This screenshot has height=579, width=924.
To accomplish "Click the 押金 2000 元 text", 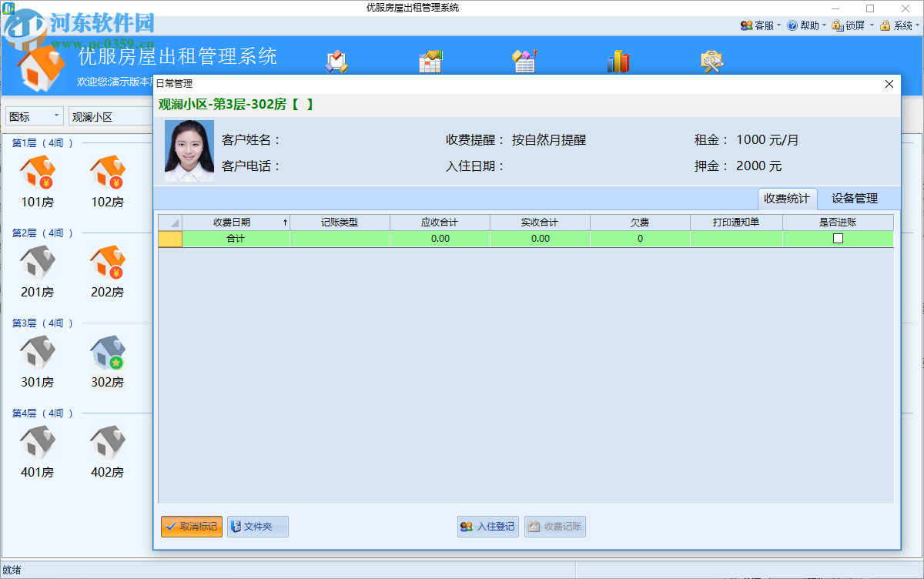I will click(x=738, y=166).
